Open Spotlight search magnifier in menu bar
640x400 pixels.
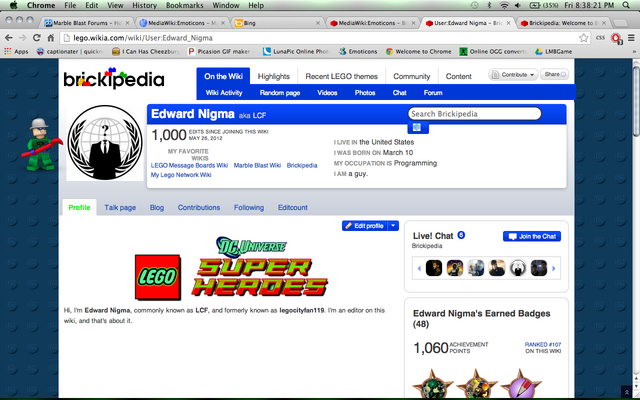[x=626, y=5]
